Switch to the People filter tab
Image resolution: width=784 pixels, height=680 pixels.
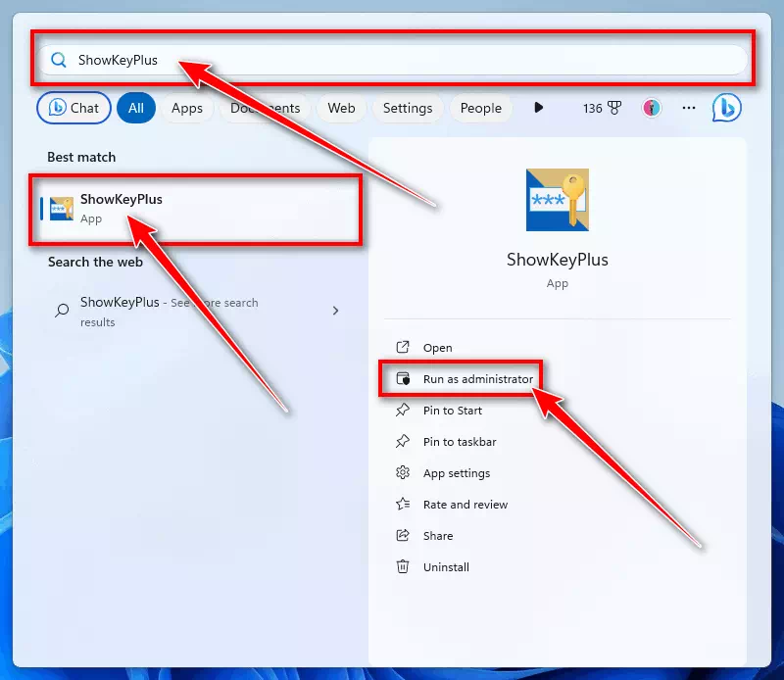point(481,108)
